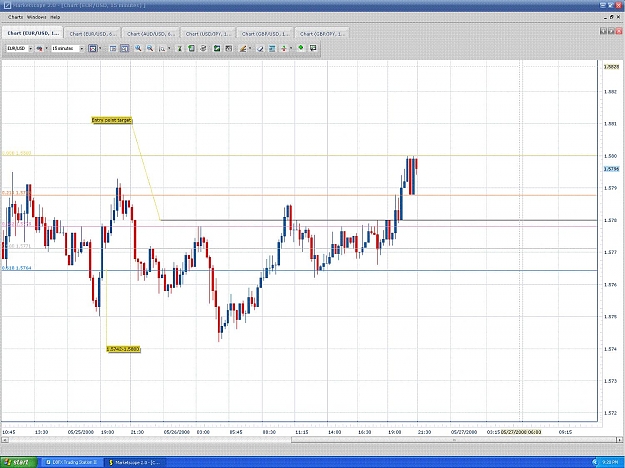Click the green picture export icon
The image size is (625, 468).
click(216, 49)
